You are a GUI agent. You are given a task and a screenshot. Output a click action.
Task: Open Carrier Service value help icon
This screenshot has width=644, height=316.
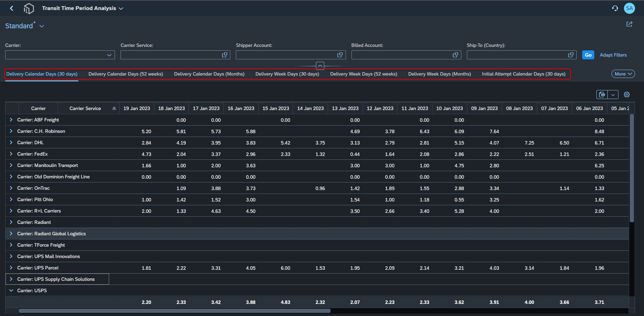(225, 55)
